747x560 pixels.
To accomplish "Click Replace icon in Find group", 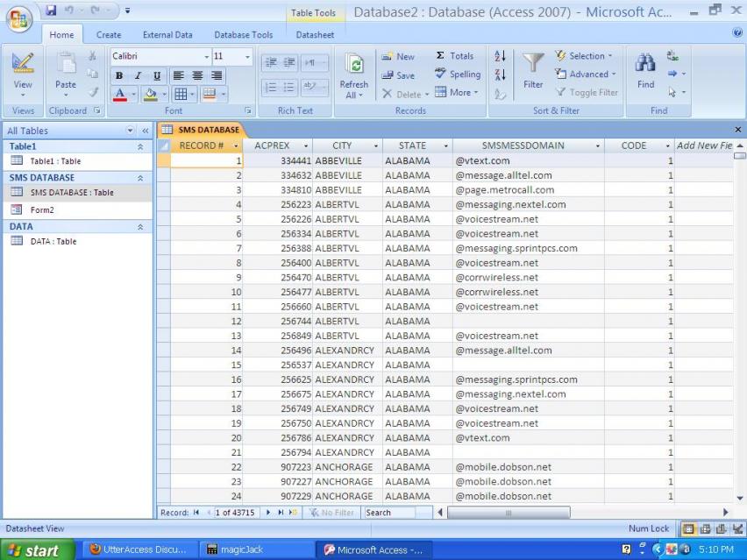I will pyautogui.click(x=672, y=56).
